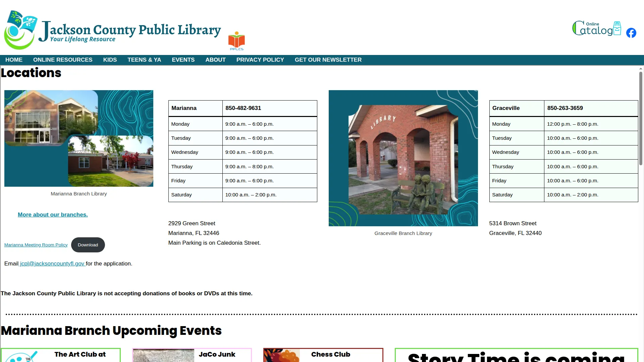Image resolution: width=644 pixels, height=362 pixels.
Task: Click the Marianna Branch Library photo
Action: click(x=79, y=138)
